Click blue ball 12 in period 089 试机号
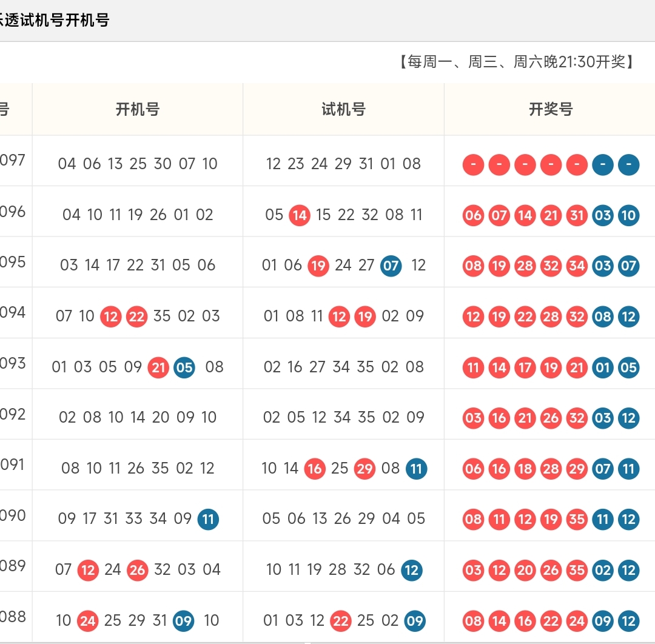 [411, 570]
